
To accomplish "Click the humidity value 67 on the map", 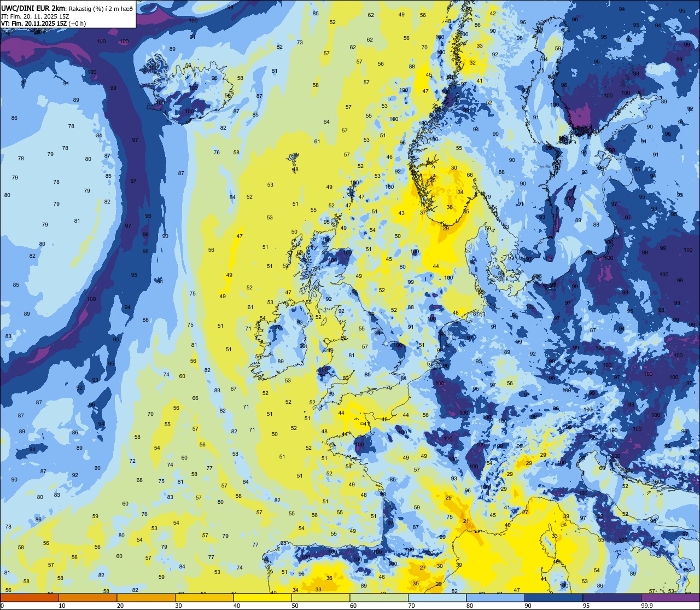I will [234, 388].
